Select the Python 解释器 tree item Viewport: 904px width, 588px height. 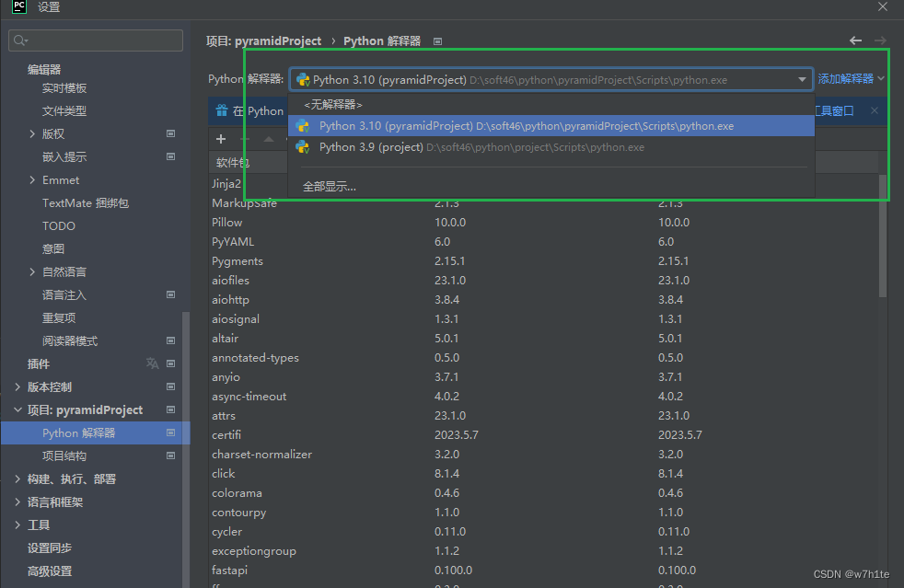click(x=95, y=432)
